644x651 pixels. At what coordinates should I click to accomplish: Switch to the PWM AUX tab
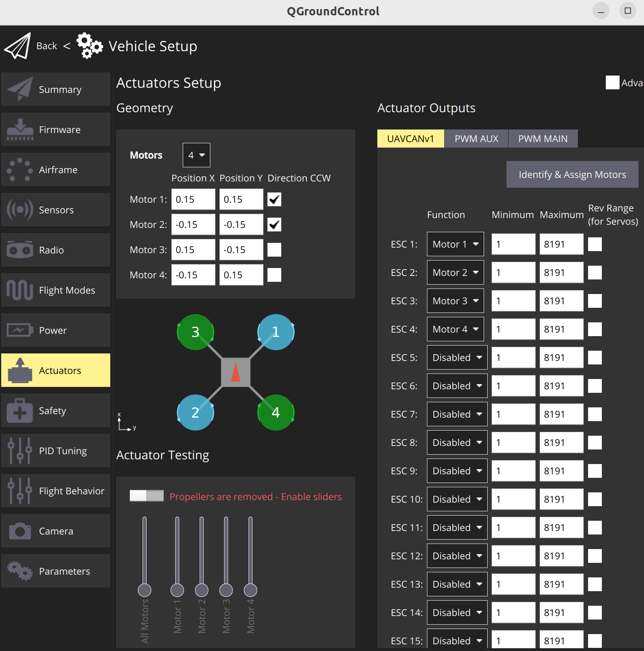pos(476,139)
